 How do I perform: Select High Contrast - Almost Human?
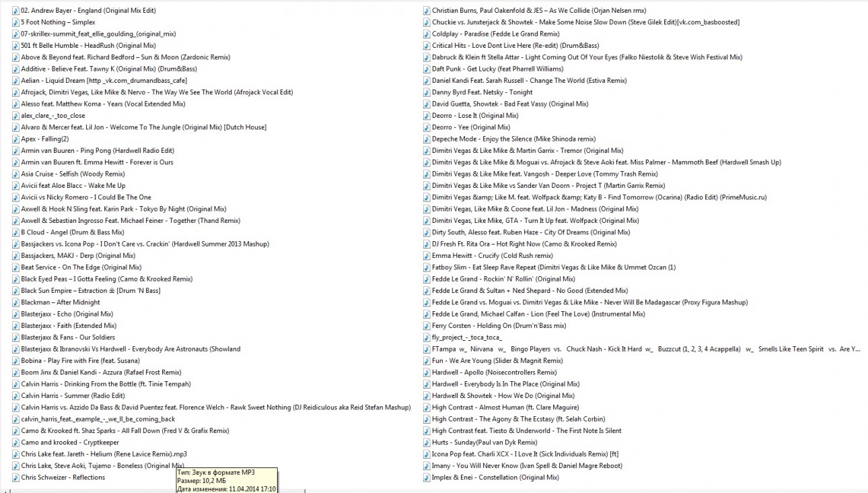(x=505, y=407)
